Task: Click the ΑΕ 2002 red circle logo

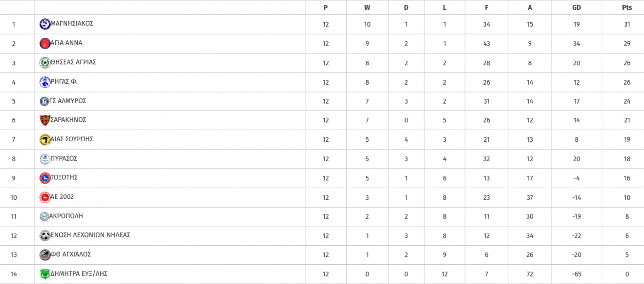Action: 45,197
